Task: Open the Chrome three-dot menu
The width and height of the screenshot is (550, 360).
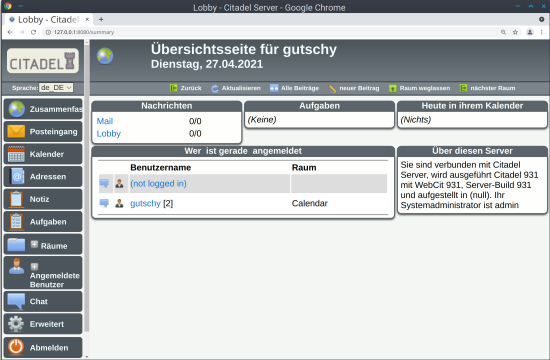Action: point(542,32)
